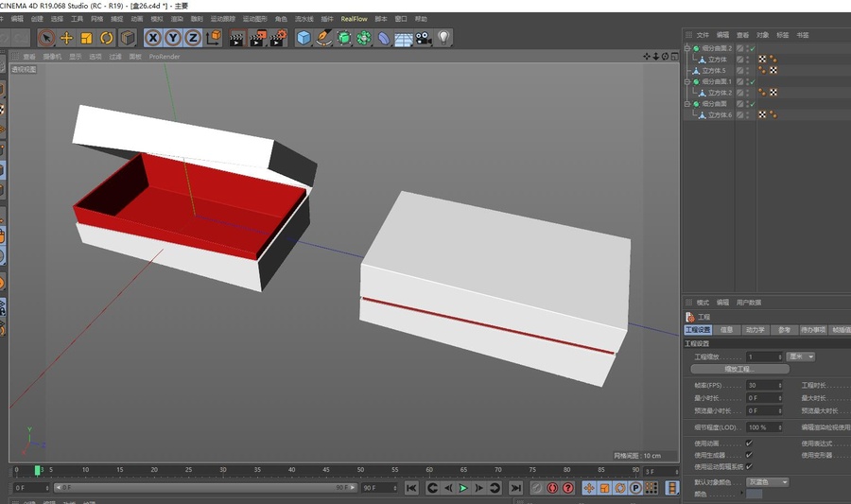Go to the end of the animation
This screenshot has height=504, width=851.
516,488
